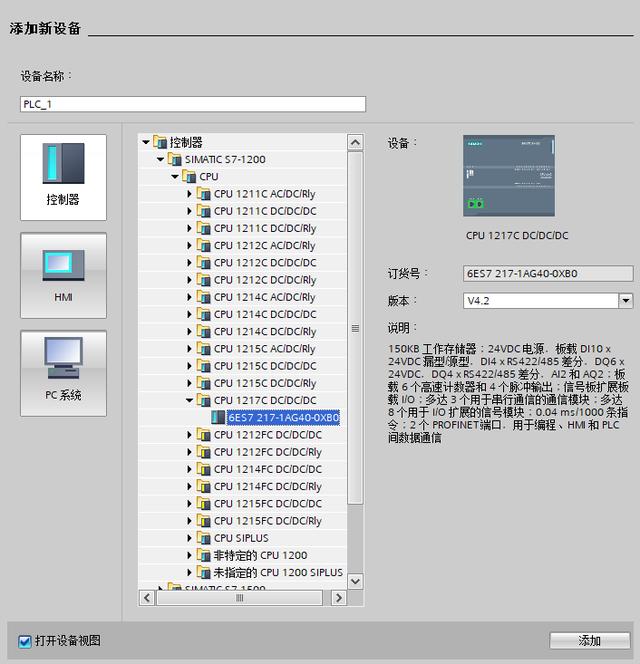The height and width of the screenshot is (664, 640).
Task: Click the 控制器 root folder icon
Action: coord(160,142)
